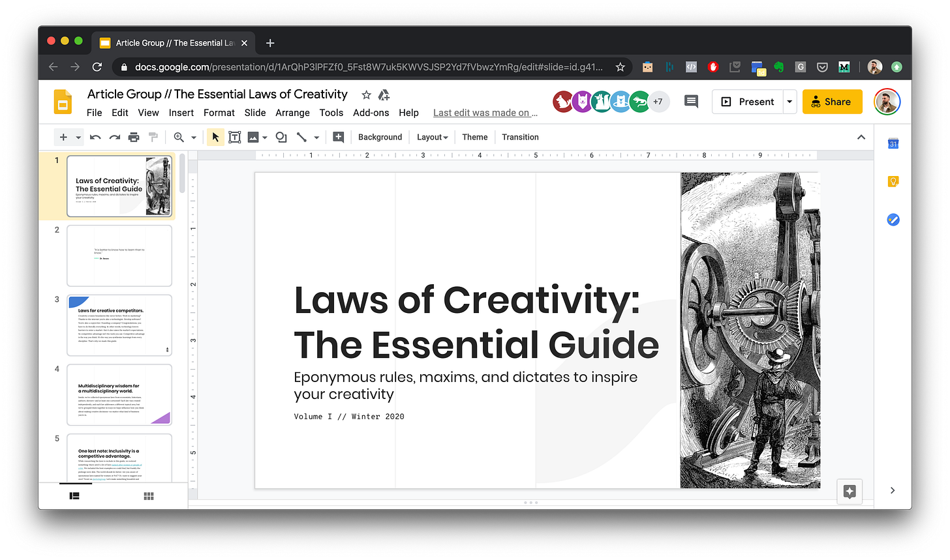Switch to grid view
Image resolution: width=950 pixels, height=560 pixels.
[149, 496]
